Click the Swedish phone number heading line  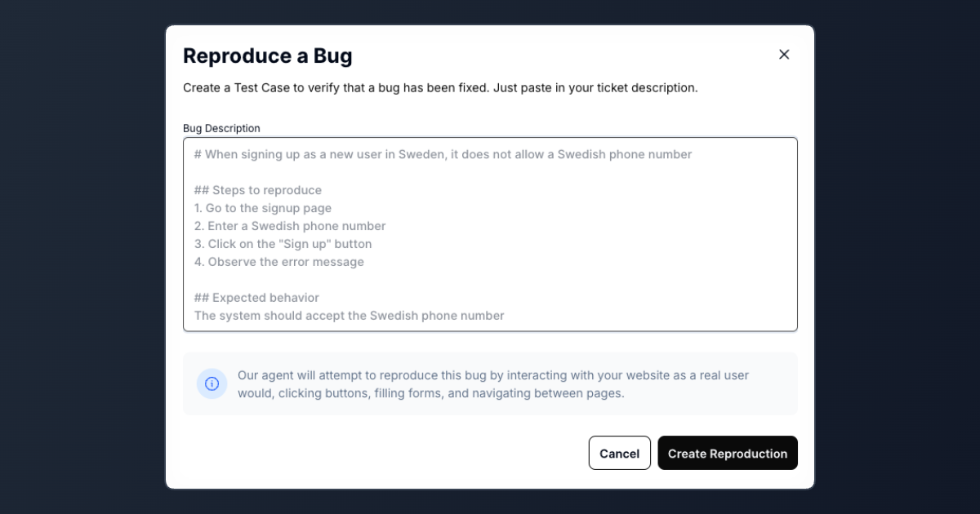click(x=443, y=154)
